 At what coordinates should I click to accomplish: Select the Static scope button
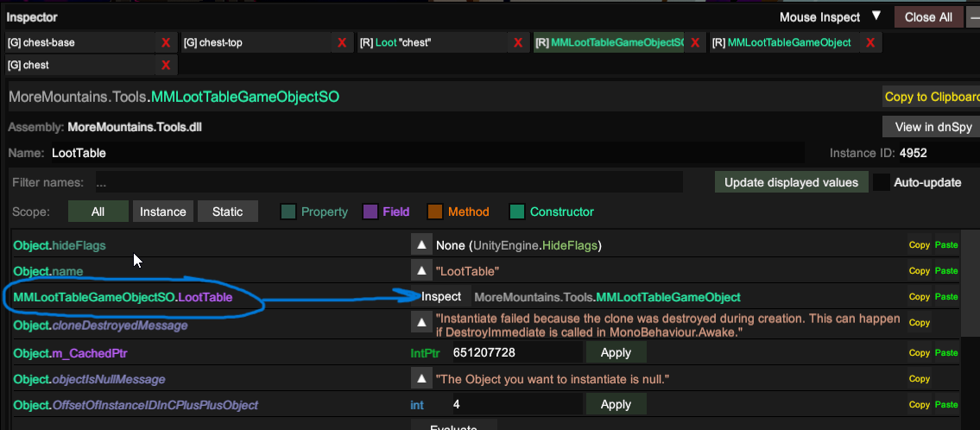[x=227, y=212]
